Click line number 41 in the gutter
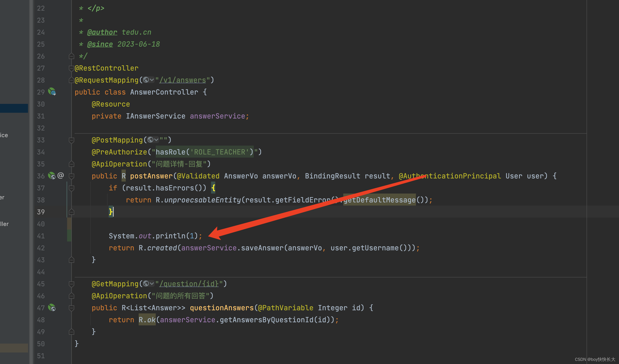 [x=41, y=236]
